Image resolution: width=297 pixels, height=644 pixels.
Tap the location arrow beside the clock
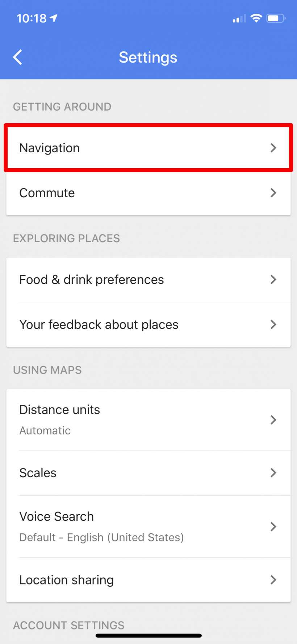click(54, 18)
